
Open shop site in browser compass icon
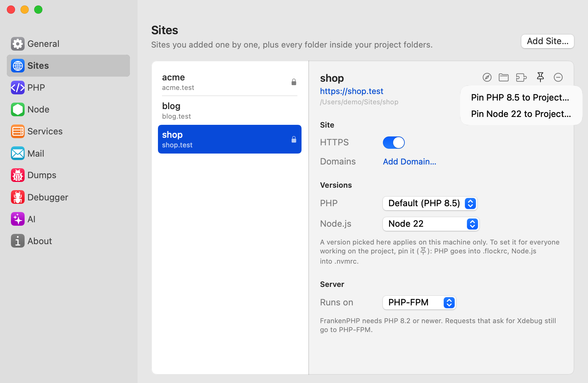pyautogui.click(x=487, y=77)
